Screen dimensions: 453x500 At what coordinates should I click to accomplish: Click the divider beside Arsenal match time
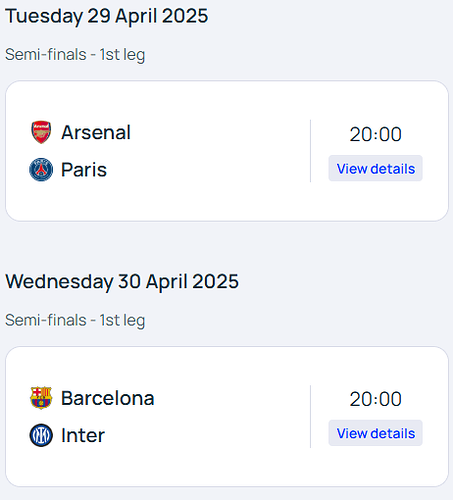(310, 151)
